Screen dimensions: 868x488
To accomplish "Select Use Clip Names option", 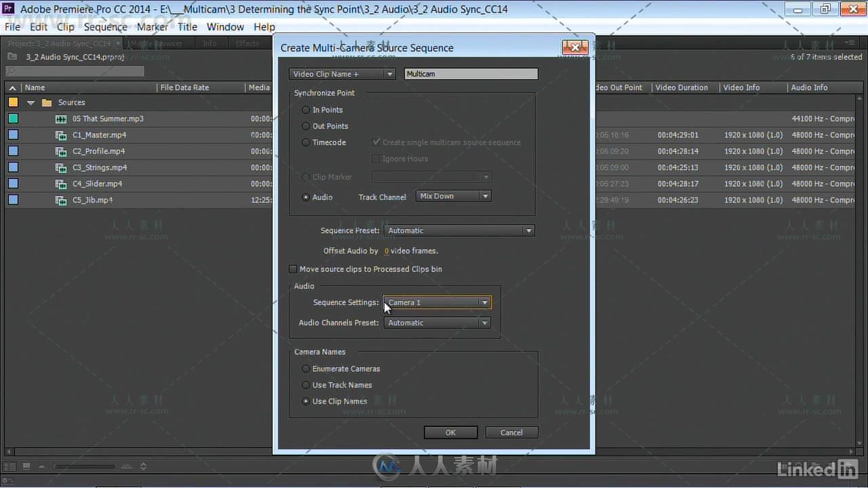I will [307, 401].
